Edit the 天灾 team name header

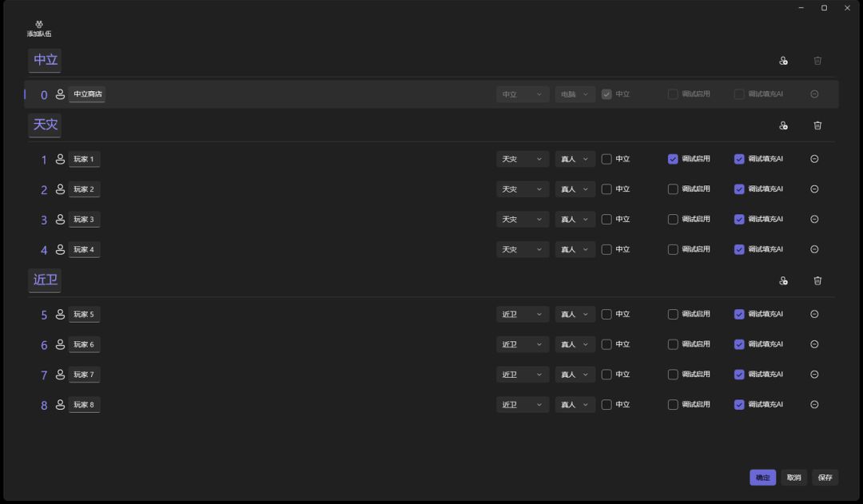pos(46,125)
